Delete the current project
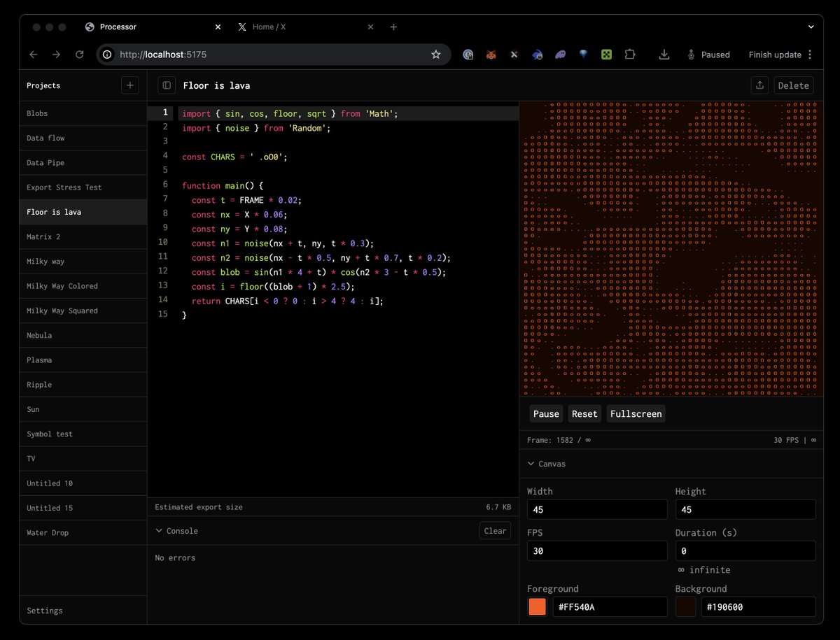 tap(794, 85)
